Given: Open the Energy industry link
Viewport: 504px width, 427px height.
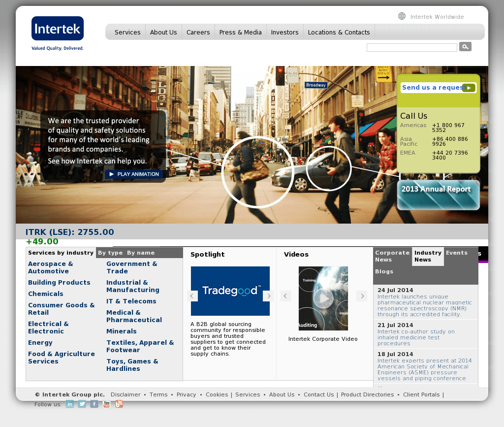Looking at the screenshot, I should click(x=40, y=343).
